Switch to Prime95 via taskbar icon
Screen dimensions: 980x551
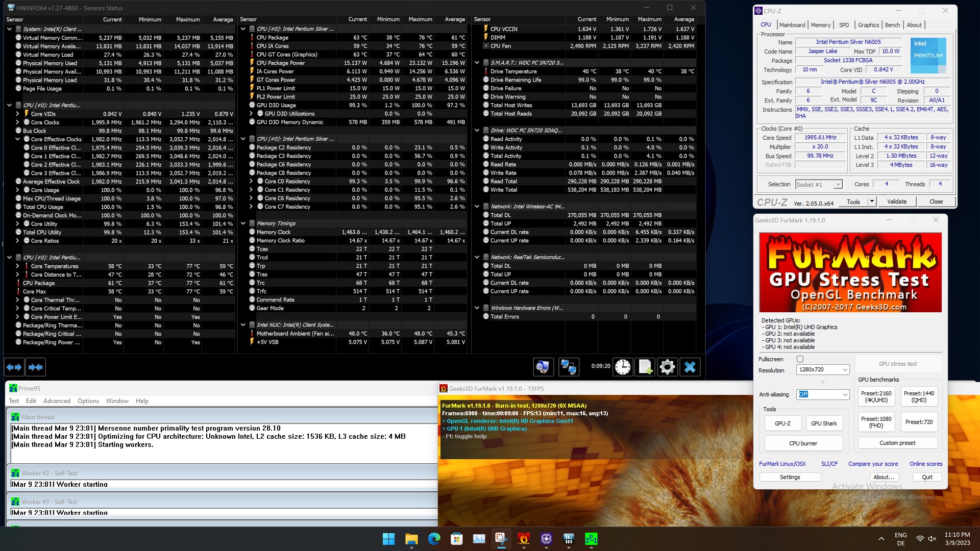[591, 539]
